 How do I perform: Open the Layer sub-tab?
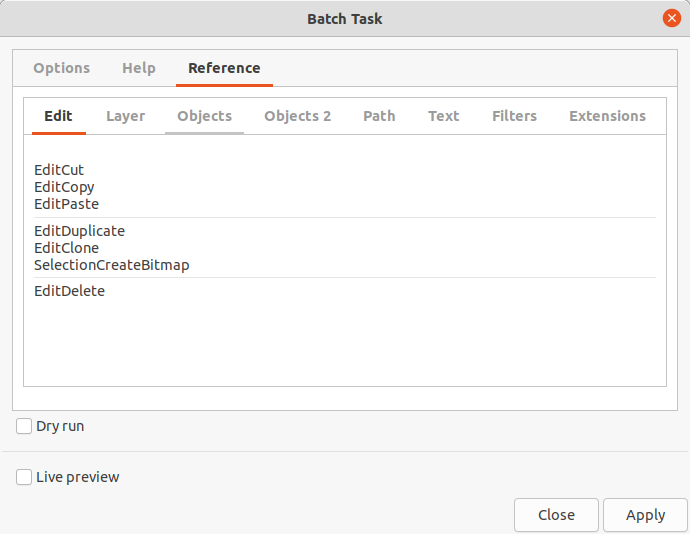tap(125, 116)
